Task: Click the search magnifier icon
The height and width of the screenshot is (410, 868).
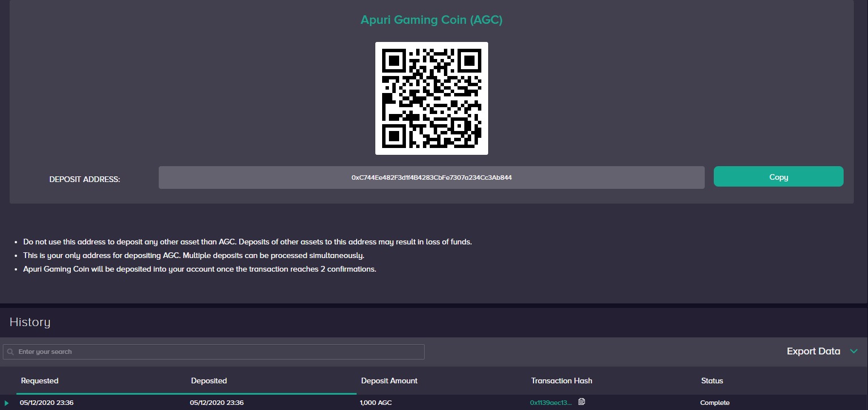Action: pyautogui.click(x=10, y=352)
